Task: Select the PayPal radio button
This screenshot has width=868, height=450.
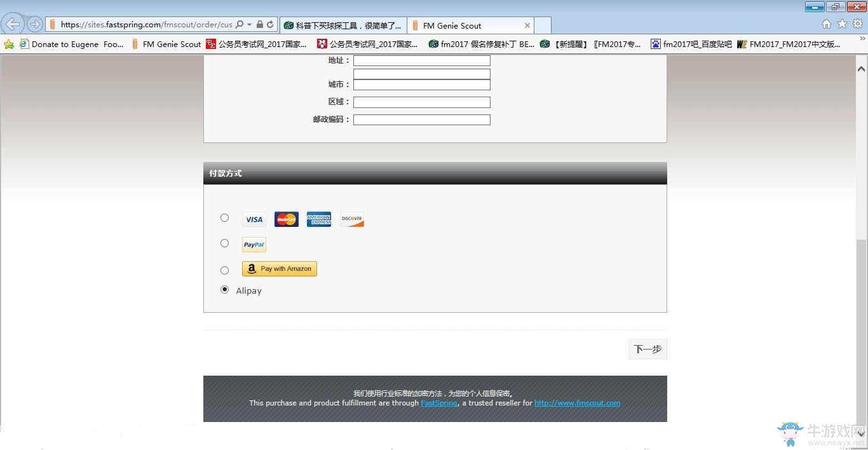Action: 224,243
